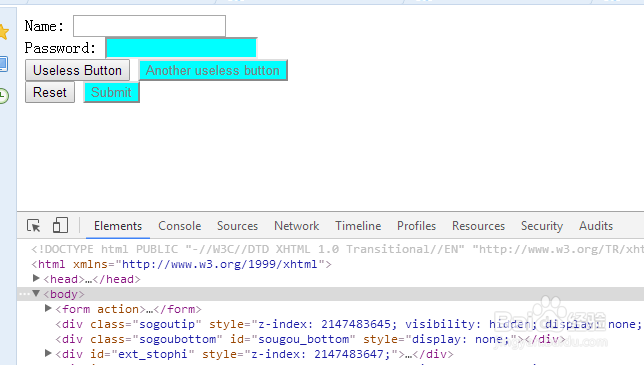Screen dimensions: 644x365
Task: Open the Timeline tab
Action: pyautogui.click(x=358, y=226)
